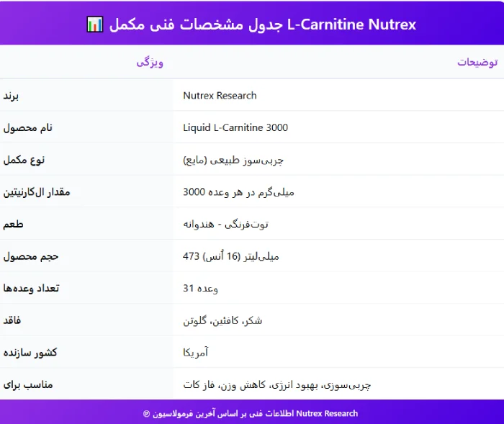Select 'چربی‌سوز طبیعی (مایع)' cell
This screenshot has height=424, width=504.
233,160
